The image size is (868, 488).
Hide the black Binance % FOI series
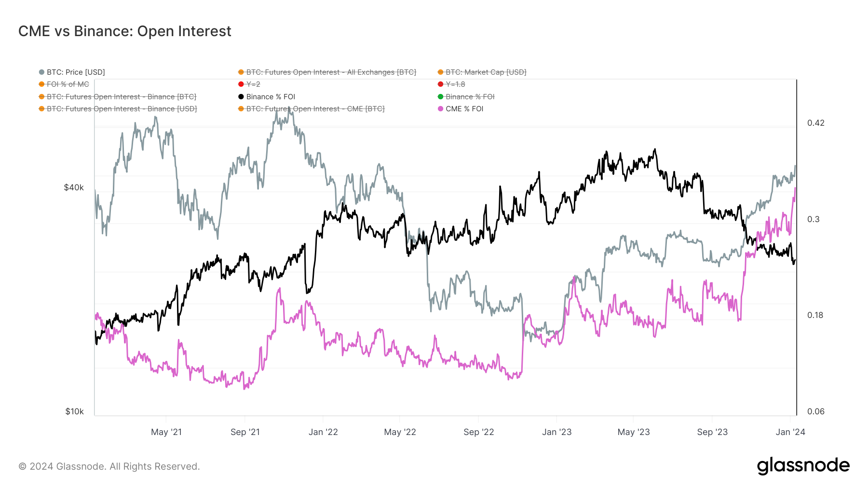pos(271,97)
